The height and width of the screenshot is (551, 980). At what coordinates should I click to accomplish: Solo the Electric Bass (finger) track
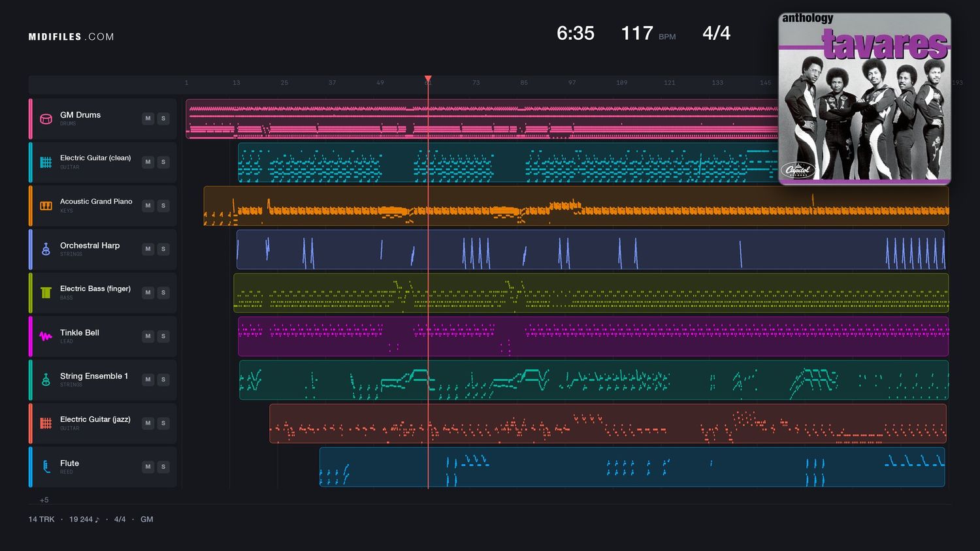163,292
